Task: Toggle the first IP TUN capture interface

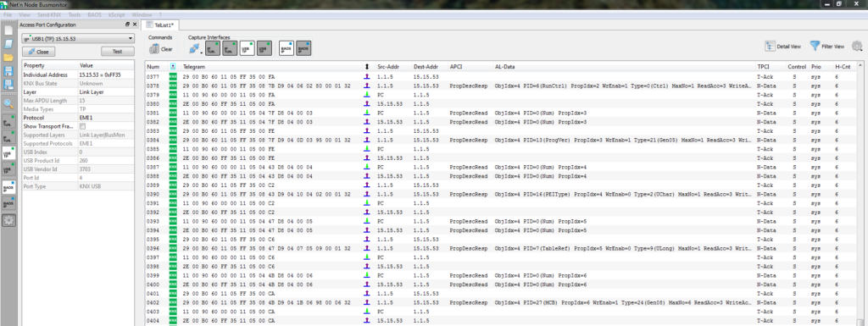Action: [212, 48]
